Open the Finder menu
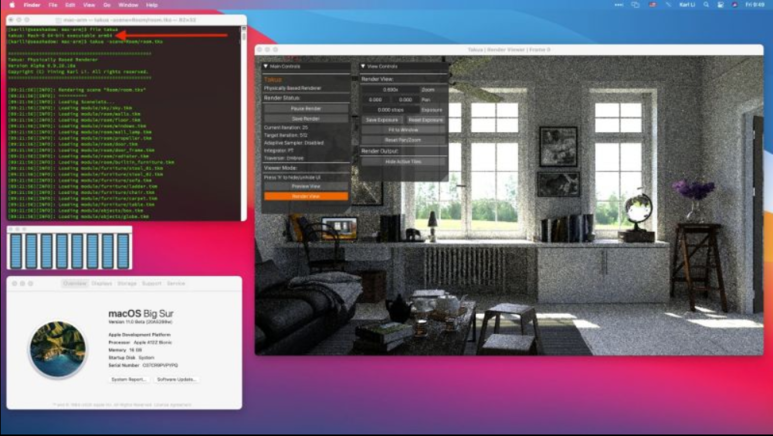Viewport: 773px width, 436px height. pos(32,5)
